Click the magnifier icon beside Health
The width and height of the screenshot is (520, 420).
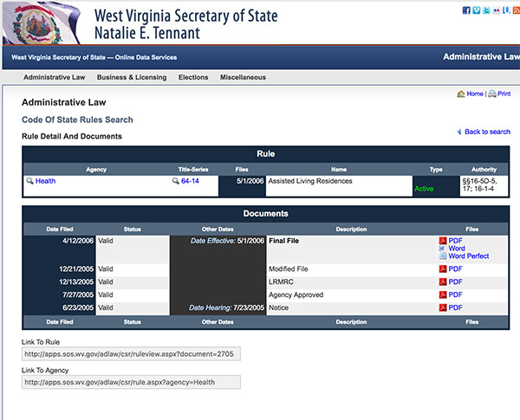pyautogui.click(x=29, y=181)
